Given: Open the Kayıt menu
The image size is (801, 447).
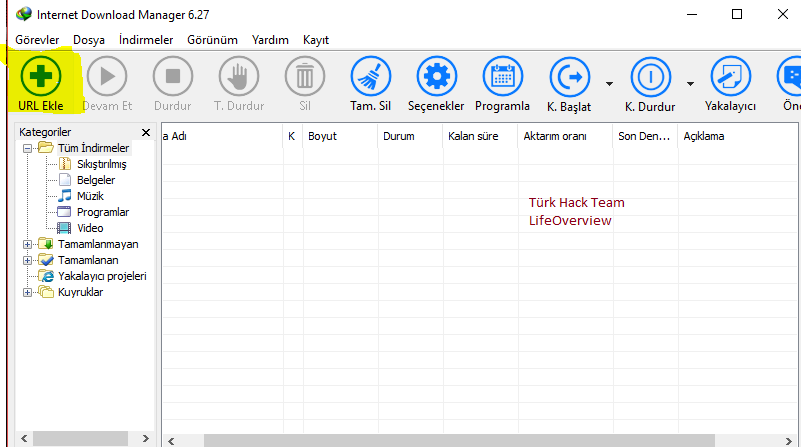Looking at the screenshot, I should 316,40.
